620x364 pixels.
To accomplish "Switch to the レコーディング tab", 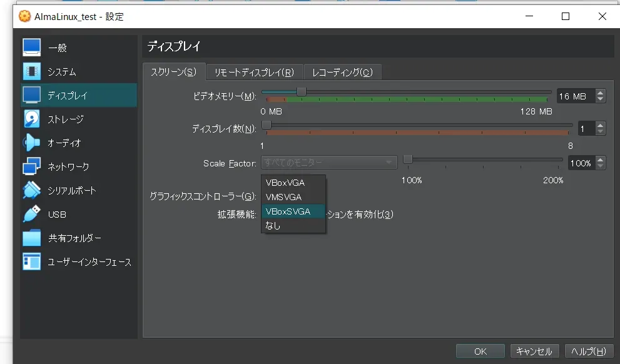I will pyautogui.click(x=342, y=72).
